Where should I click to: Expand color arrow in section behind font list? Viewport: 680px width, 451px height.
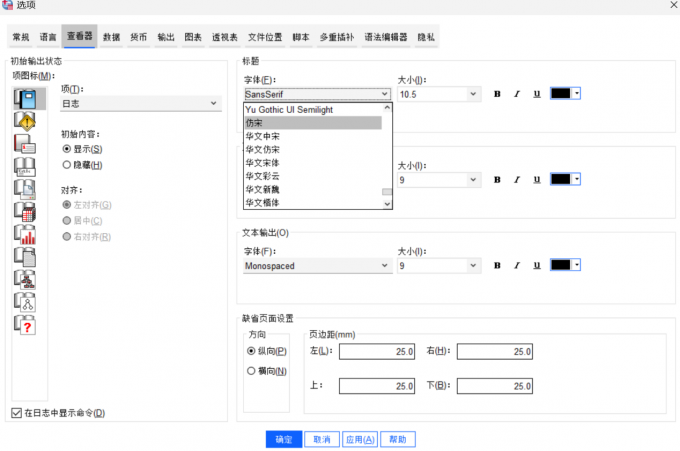(576, 180)
